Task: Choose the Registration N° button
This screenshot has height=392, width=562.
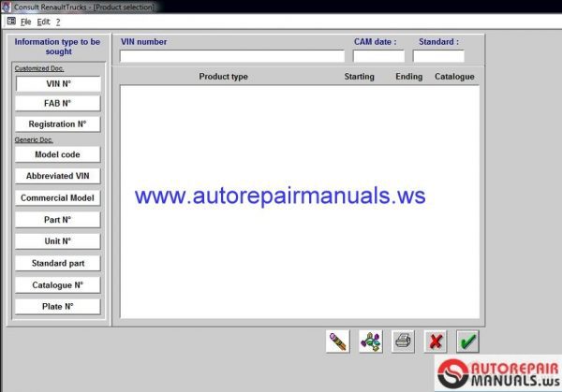Action: pos(58,124)
